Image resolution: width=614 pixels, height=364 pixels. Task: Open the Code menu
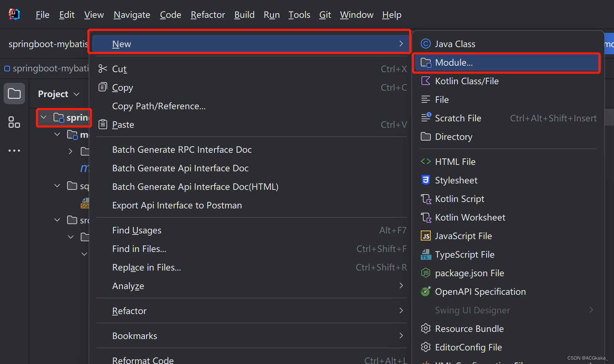click(170, 15)
